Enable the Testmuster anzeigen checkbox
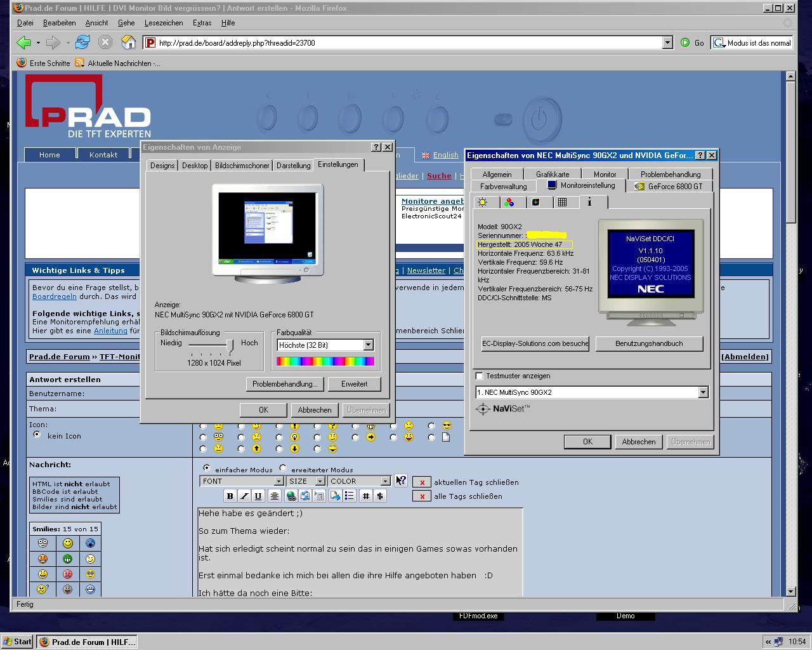This screenshot has width=812, height=650. click(x=480, y=376)
